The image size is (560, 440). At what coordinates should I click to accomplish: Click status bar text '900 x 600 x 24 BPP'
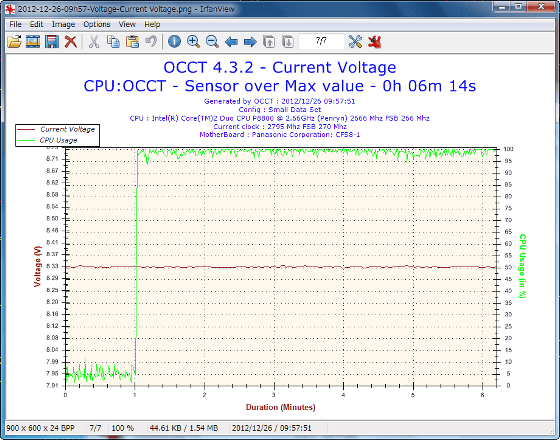(40, 428)
